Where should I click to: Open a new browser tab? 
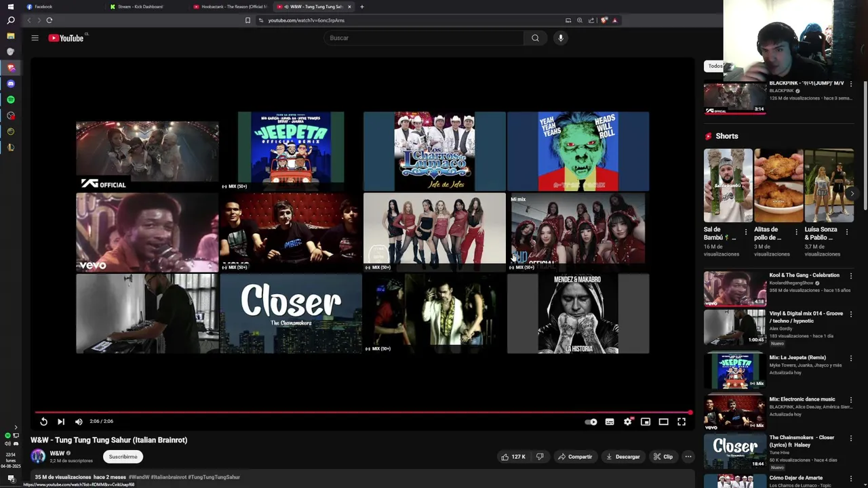tap(362, 7)
